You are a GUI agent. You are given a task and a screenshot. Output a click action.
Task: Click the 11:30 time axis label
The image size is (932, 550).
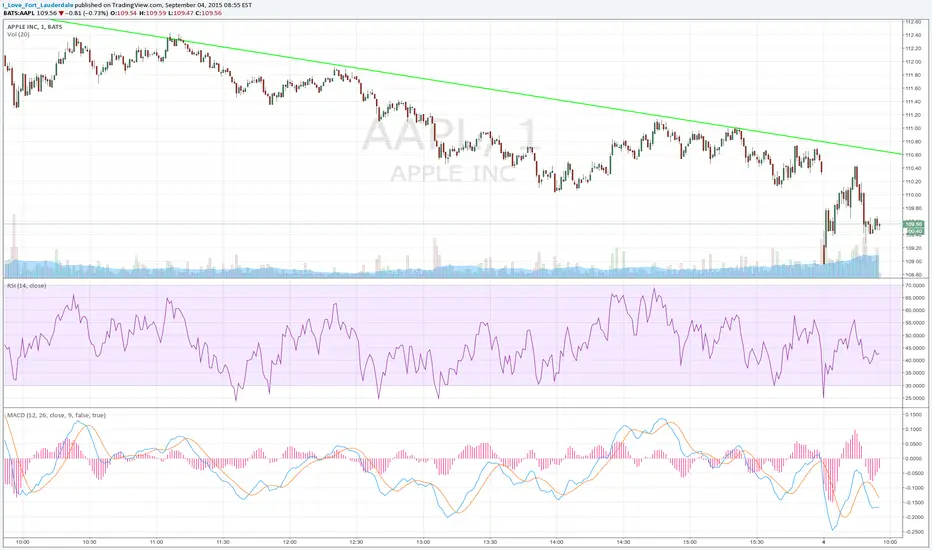223,542
